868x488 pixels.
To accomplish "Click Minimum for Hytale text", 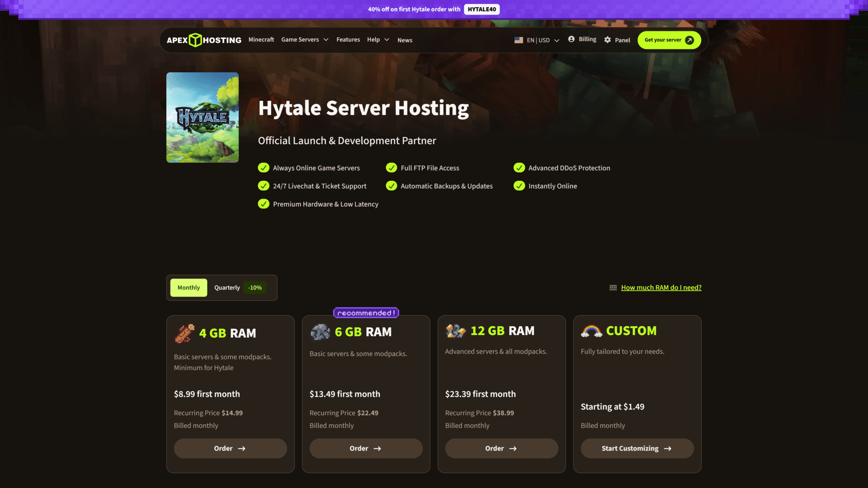I will click(203, 368).
